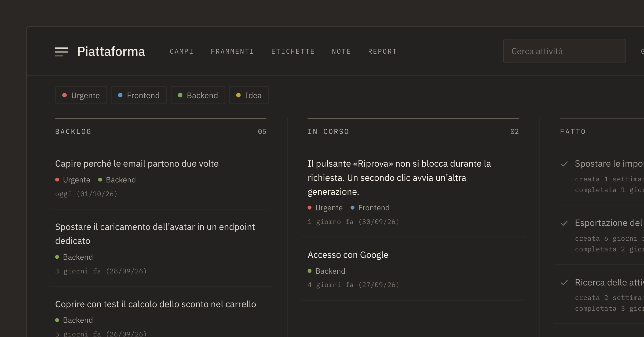This screenshot has height=337, width=644.
Task: Click Urgente label on the Riprova card
Action: click(x=325, y=208)
